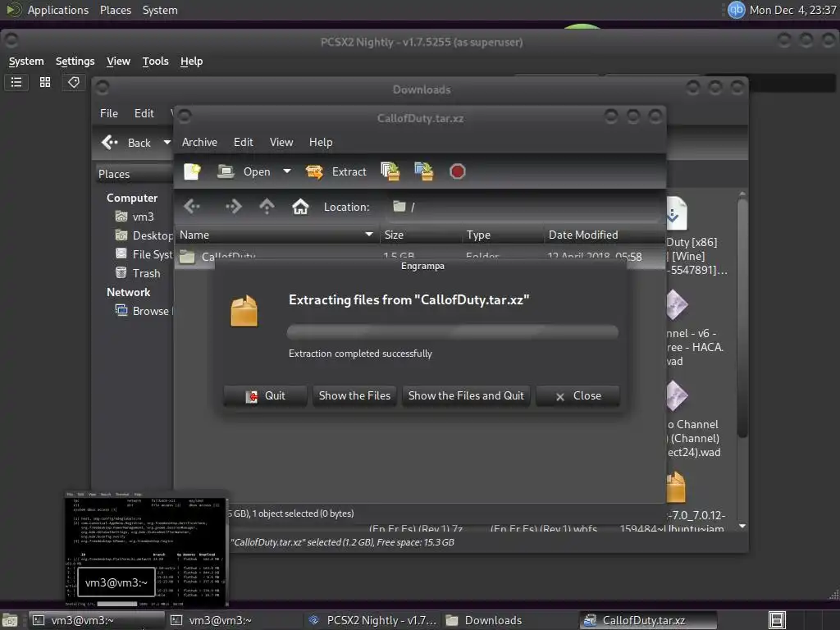Click the Downloads window vertical scrollbar
This screenshot has height=630, width=840.
click(742, 318)
